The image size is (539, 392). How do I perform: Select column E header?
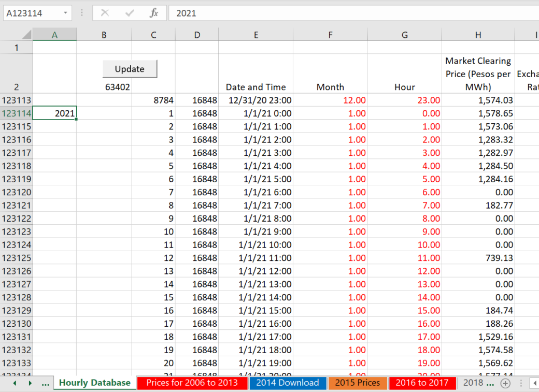pos(256,35)
